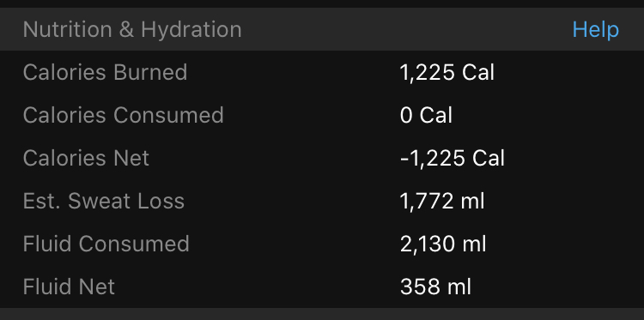
Task: Open the Est. Sweat Loss row
Action: pyautogui.click(x=322, y=201)
